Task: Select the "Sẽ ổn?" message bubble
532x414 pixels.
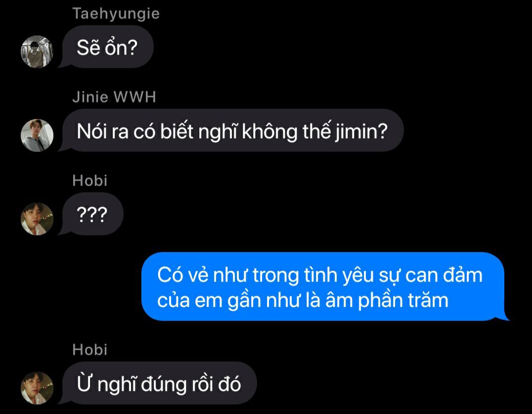Action: pos(107,47)
